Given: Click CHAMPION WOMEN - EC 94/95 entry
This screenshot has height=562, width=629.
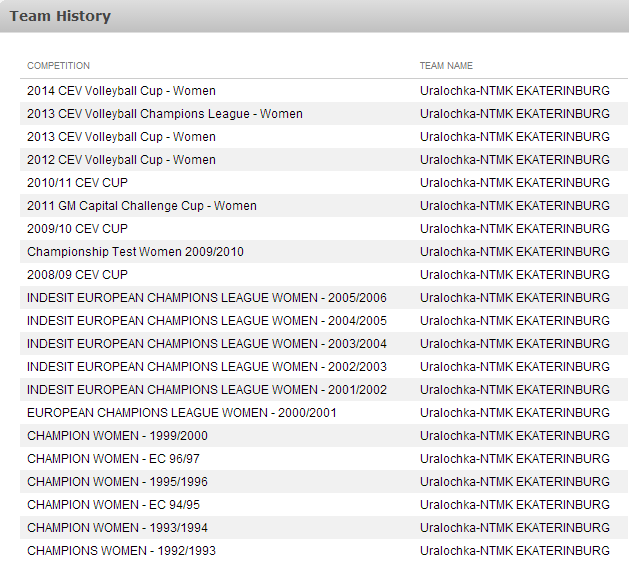Looking at the screenshot, I should tap(113, 505).
